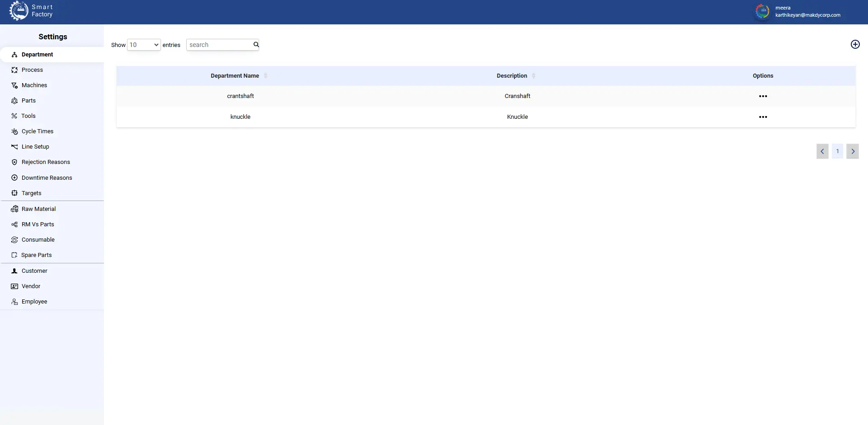Click the Customer person icon

click(x=14, y=271)
